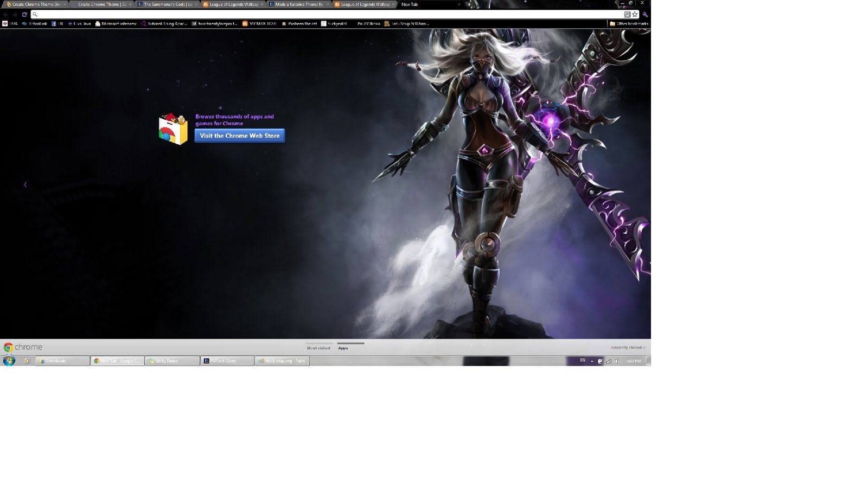Click the volume icon in system tray

click(x=616, y=361)
